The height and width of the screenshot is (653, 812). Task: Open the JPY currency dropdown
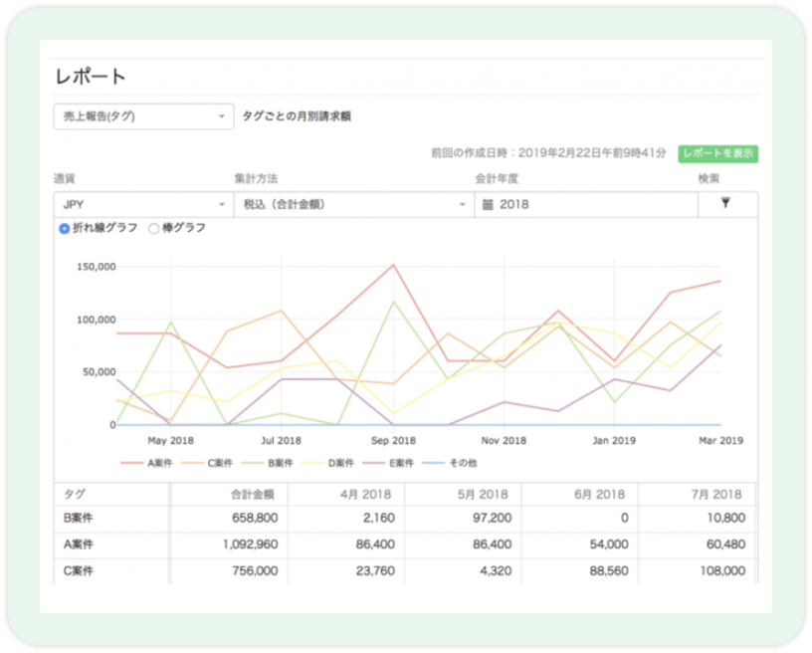click(x=142, y=204)
